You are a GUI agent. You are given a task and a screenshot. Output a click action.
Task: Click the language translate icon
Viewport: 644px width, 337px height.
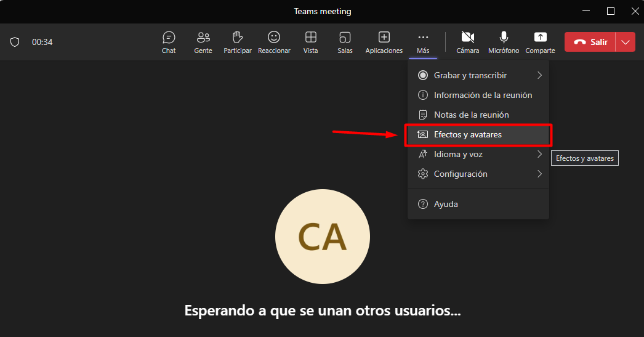pyautogui.click(x=422, y=154)
